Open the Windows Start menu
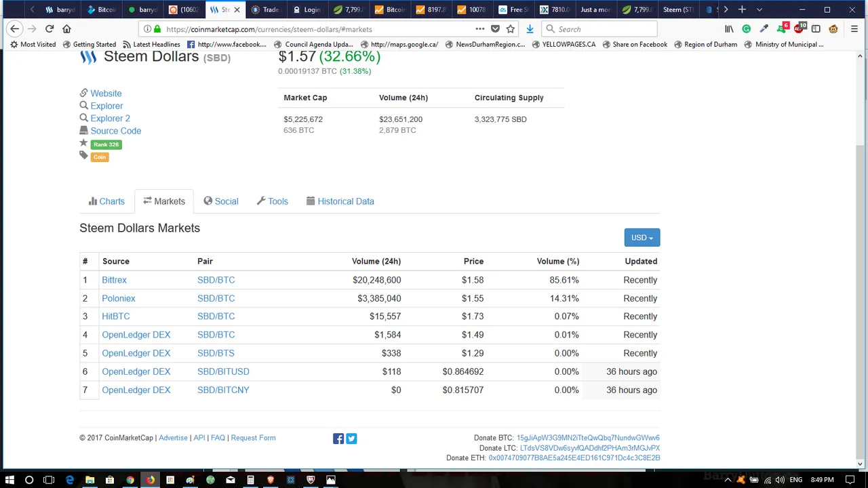The image size is (868, 488). point(9,480)
